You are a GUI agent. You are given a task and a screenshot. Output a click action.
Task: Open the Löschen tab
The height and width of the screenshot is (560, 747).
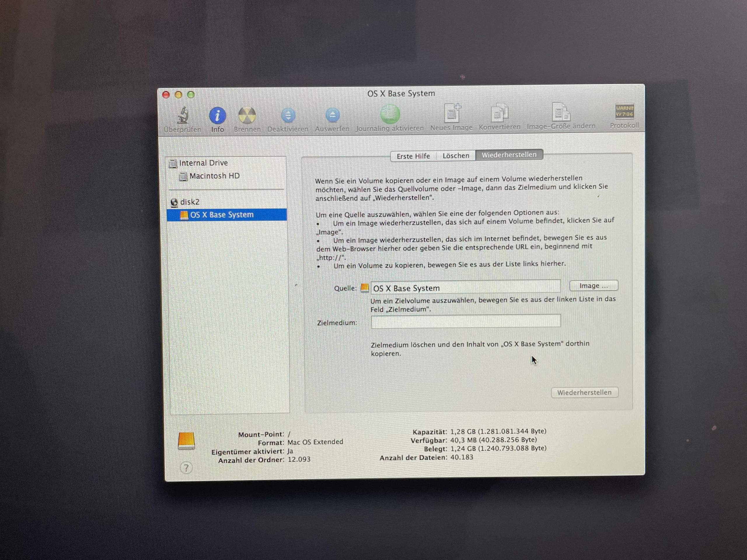[455, 156]
